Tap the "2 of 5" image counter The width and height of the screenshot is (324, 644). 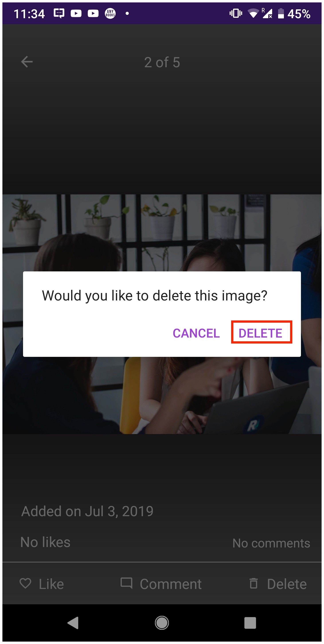click(162, 62)
